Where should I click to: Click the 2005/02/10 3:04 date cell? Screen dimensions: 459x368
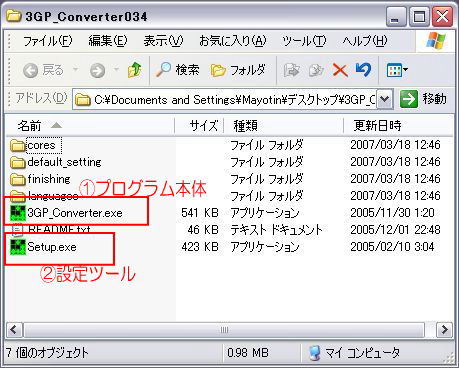[x=392, y=247]
